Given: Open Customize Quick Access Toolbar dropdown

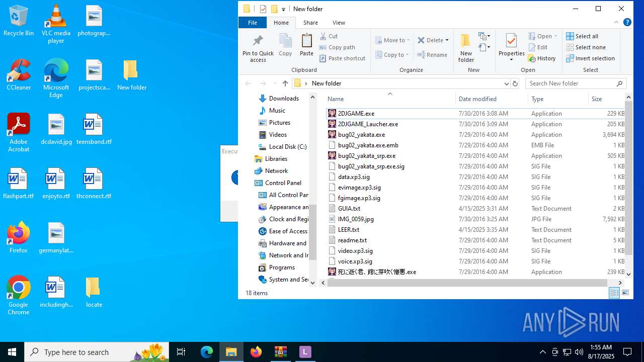Looking at the screenshot, I should [x=283, y=9].
